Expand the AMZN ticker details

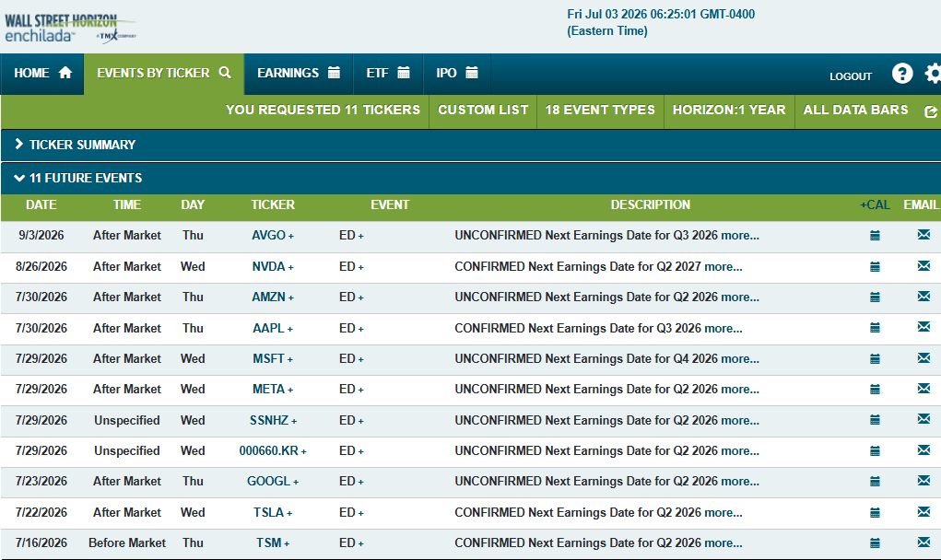tap(291, 298)
